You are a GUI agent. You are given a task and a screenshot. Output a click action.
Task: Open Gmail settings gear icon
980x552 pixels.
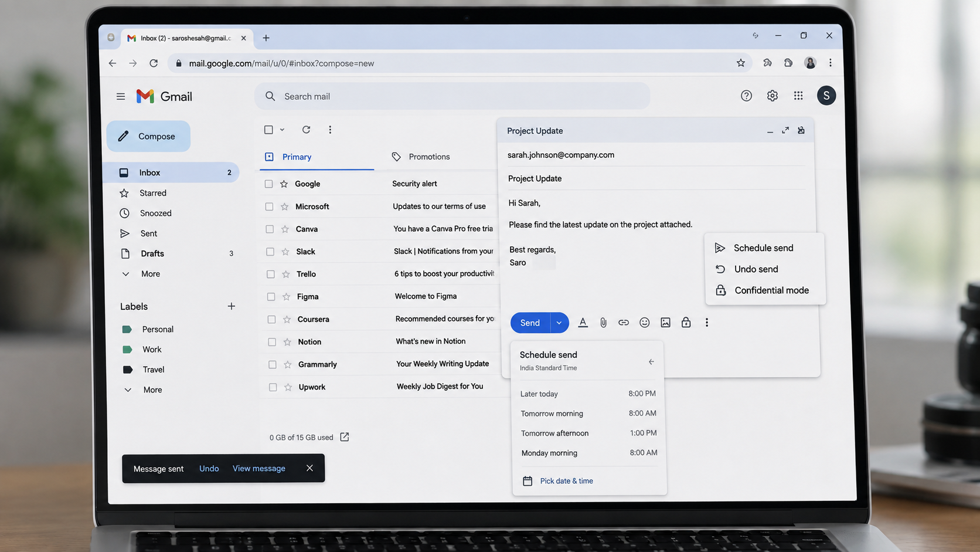click(773, 96)
